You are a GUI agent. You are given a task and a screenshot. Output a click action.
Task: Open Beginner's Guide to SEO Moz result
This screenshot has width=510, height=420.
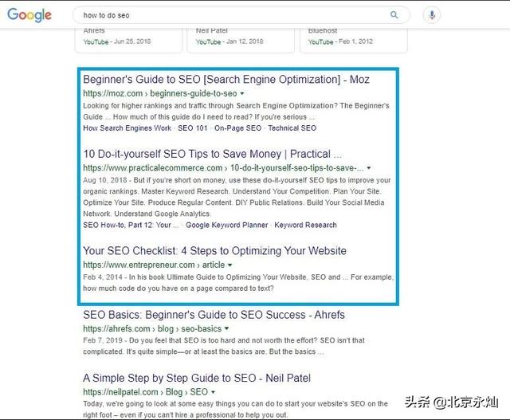(226, 79)
